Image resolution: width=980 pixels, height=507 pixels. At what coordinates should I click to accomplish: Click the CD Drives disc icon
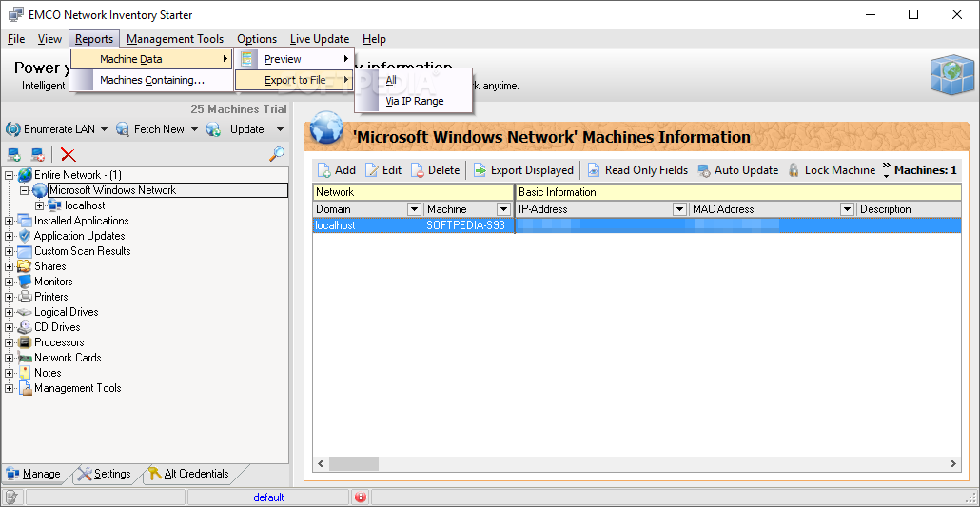pos(25,327)
